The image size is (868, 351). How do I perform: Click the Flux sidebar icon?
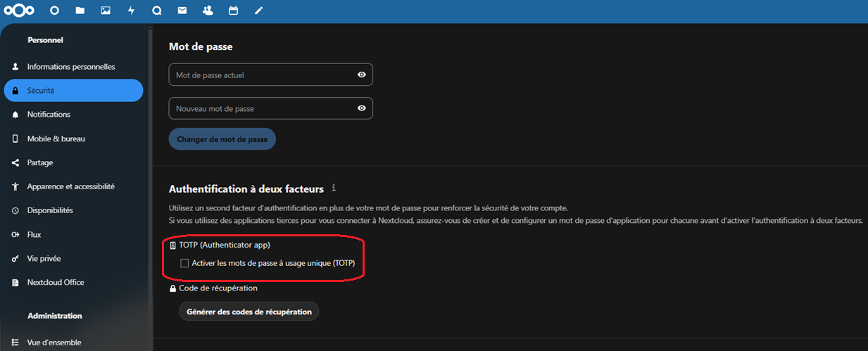pos(15,234)
